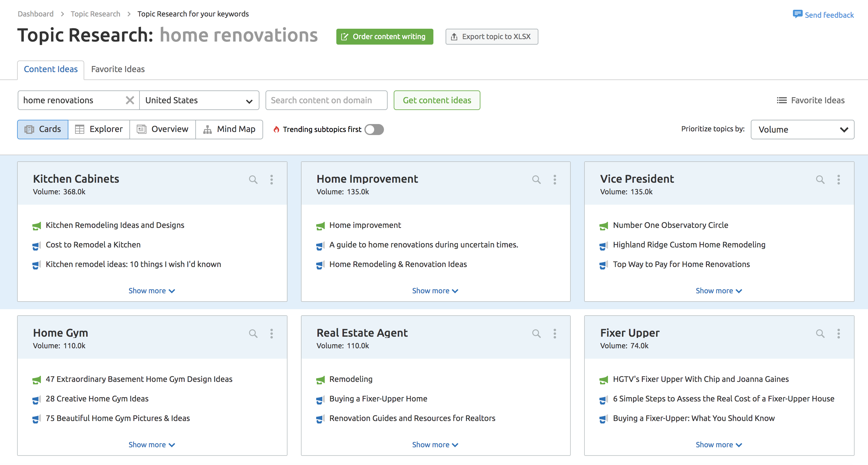Screen dimensions: 868x465
Task: Open three-dot menu on Real Estate Agent card
Action: (x=555, y=334)
